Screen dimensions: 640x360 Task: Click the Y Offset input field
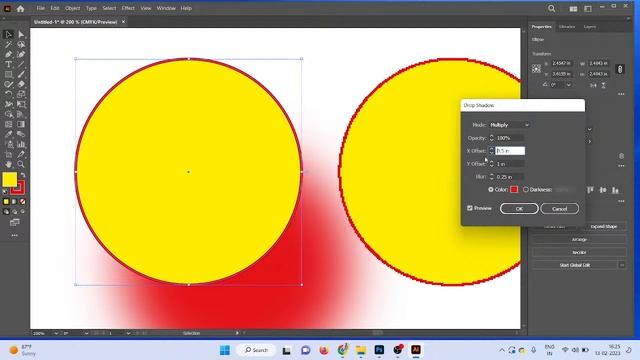(510, 164)
